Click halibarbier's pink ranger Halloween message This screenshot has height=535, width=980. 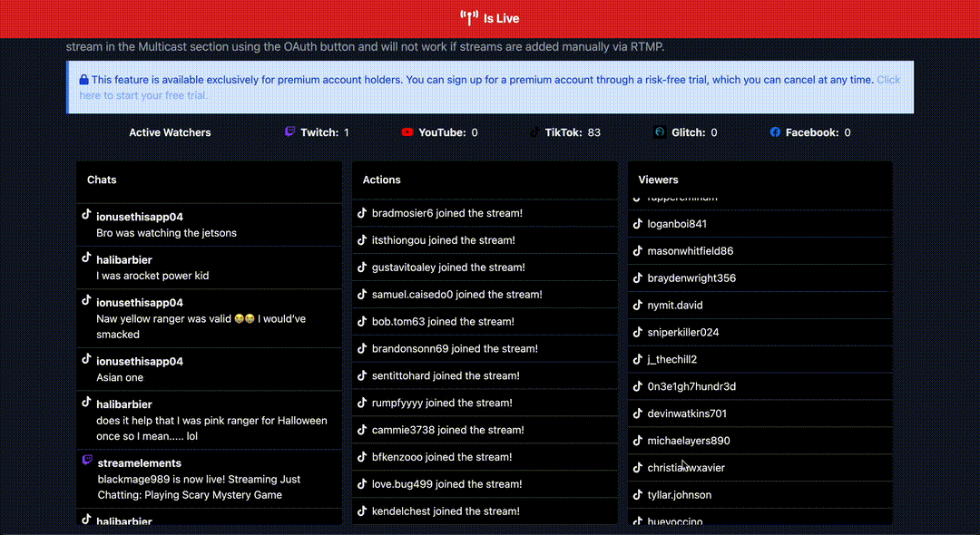click(x=211, y=428)
